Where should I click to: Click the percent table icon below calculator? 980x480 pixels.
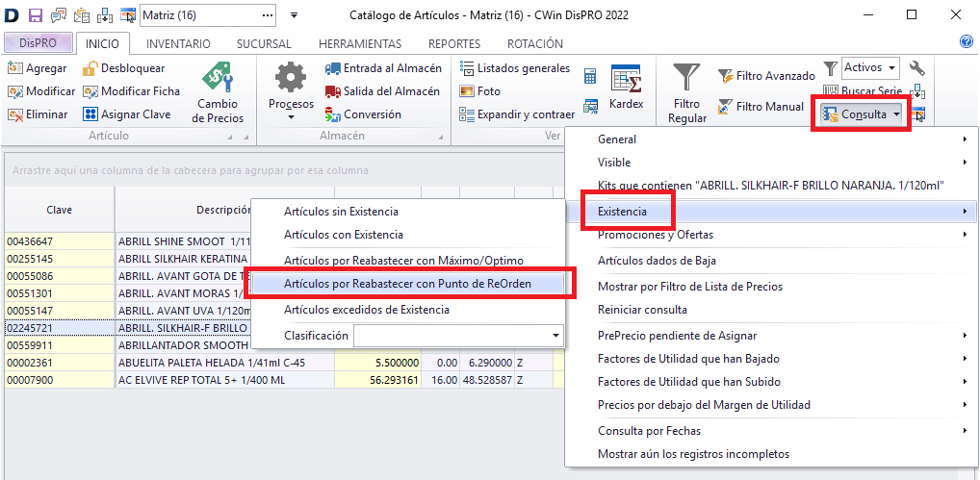(590, 106)
